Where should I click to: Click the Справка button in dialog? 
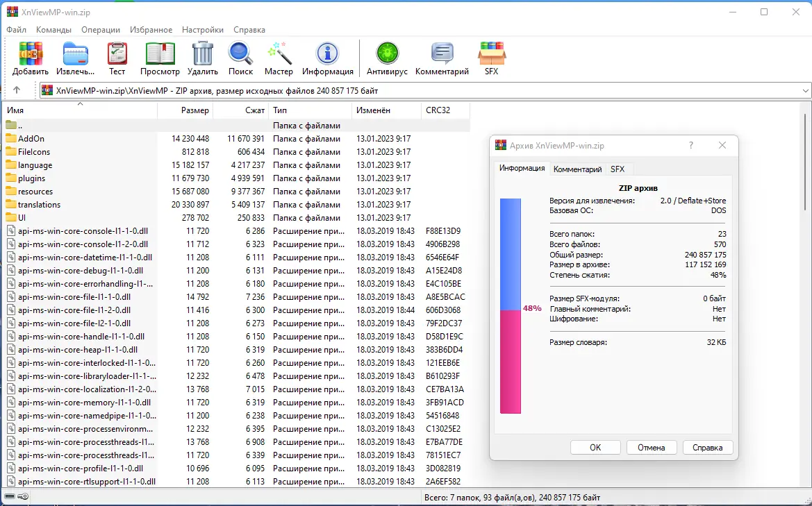[x=707, y=448]
